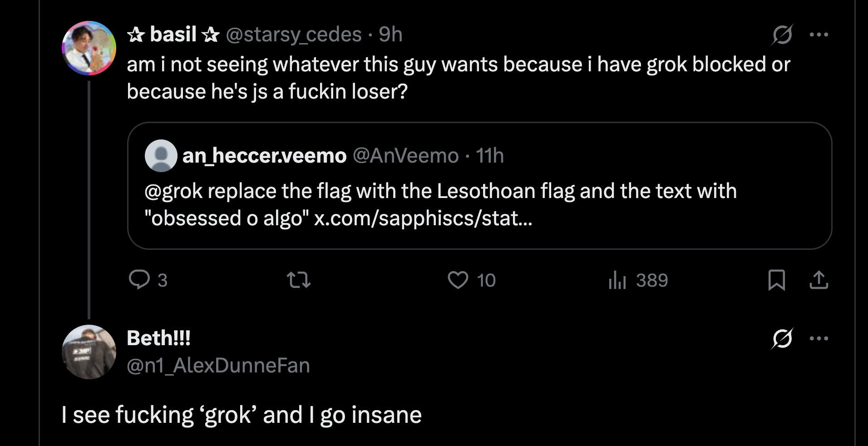Image resolution: width=868 pixels, height=446 pixels.
Task: Bookmark basil's post
Action: (x=776, y=280)
